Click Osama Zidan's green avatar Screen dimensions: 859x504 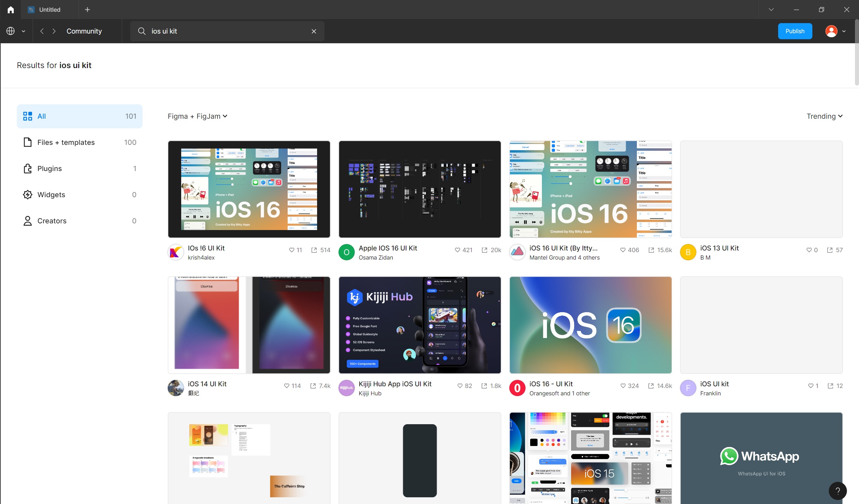point(346,253)
